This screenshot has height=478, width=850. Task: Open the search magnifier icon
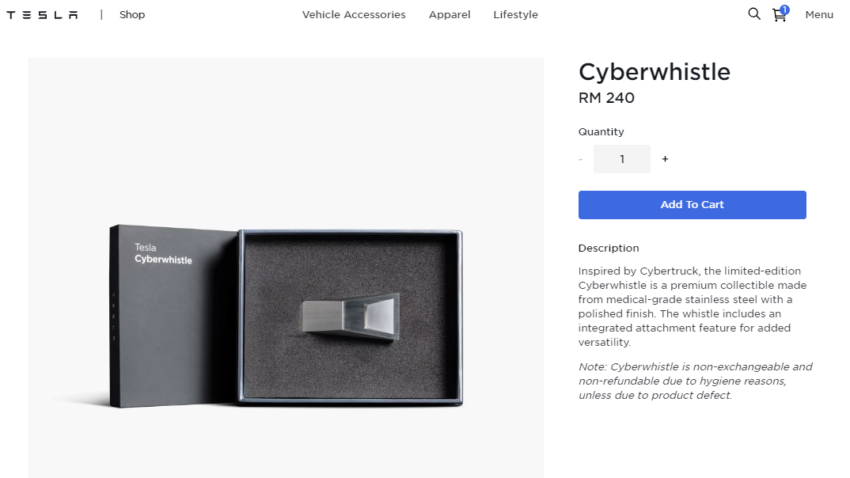click(x=754, y=14)
